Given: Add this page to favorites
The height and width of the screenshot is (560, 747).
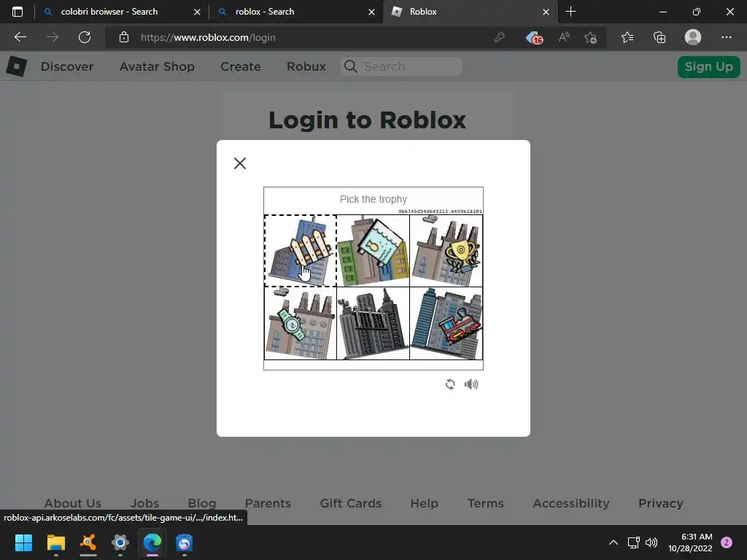Looking at the screenshot, I should point(591,37).
